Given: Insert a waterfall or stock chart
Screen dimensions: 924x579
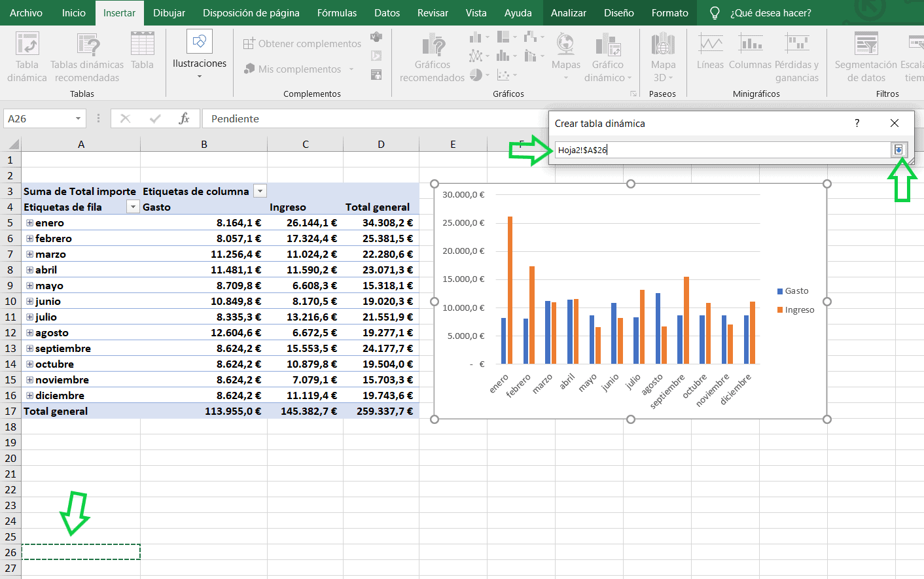Looking at the screenshot, I should point(531,37).
